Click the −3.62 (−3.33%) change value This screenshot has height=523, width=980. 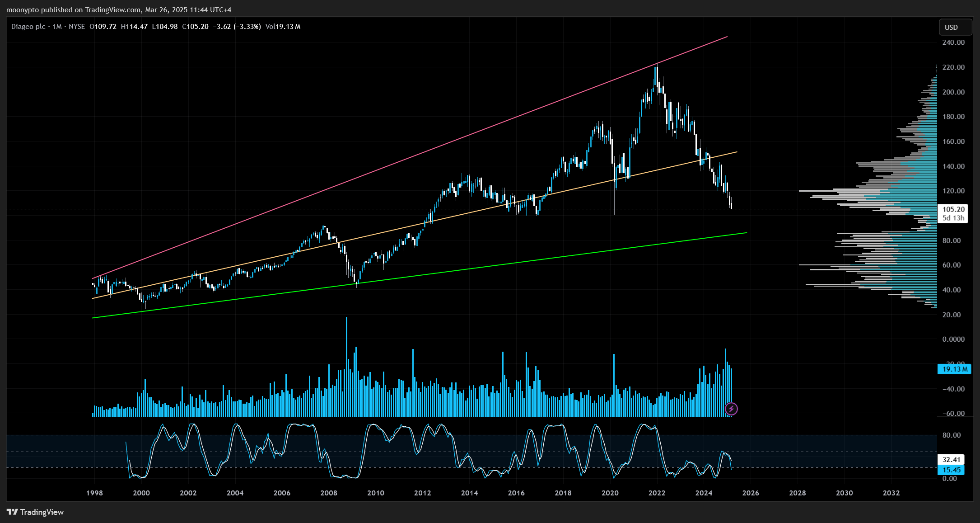tap(237, 27)
